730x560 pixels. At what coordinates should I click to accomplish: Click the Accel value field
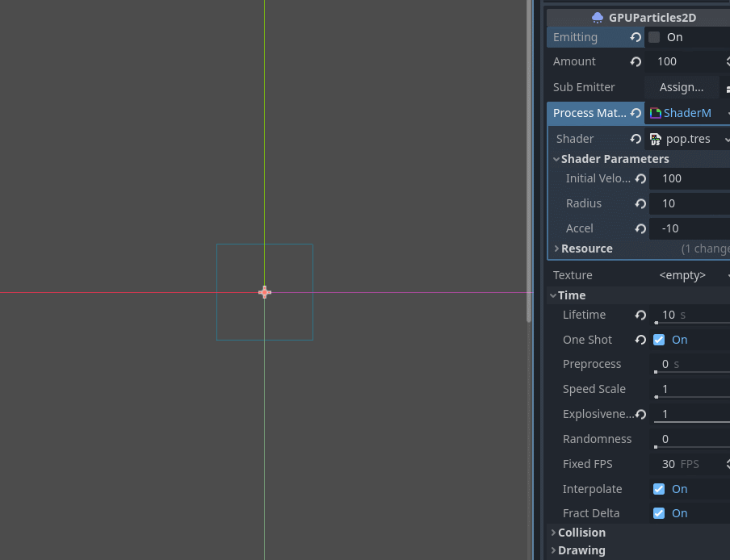686,228
